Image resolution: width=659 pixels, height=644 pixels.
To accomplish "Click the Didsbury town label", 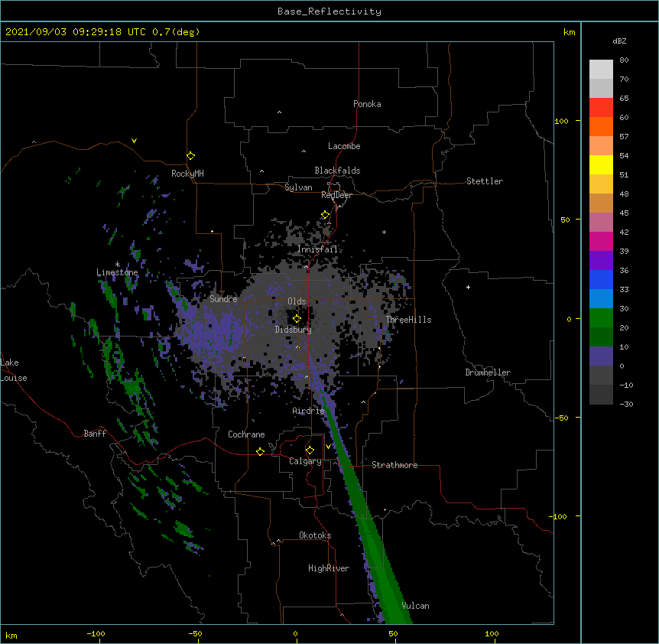I will (x=293, y=330).
